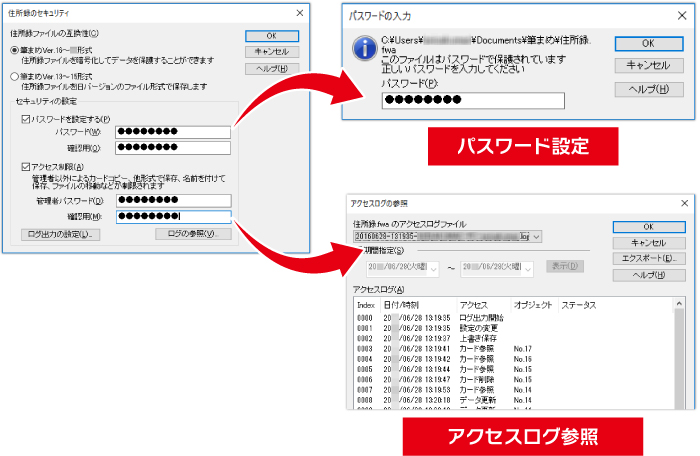Uncheck the アクセス制限 checkbox
This screenshot has width=700, height=456.
pos(26,166)
